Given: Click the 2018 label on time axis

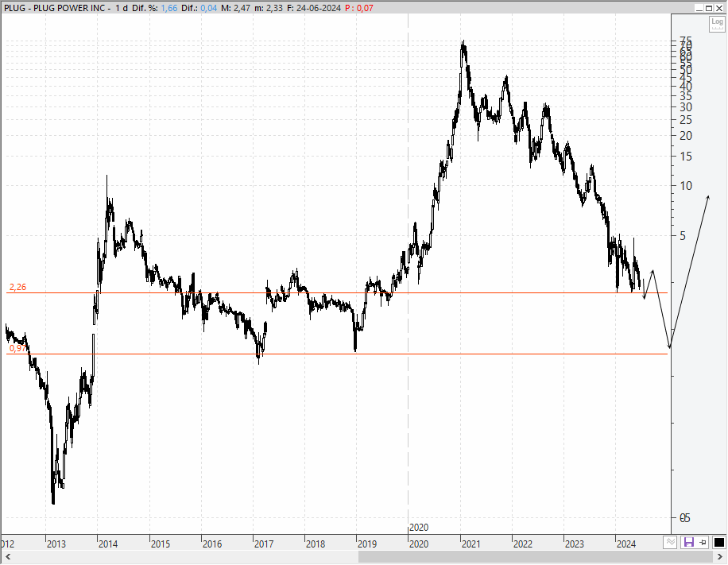Looking at the screenshot, I should (x=316, y=544).
